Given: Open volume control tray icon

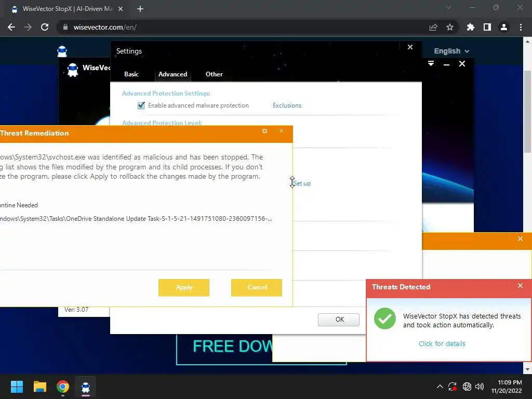Looking at the screenshot, I should 480,387.
